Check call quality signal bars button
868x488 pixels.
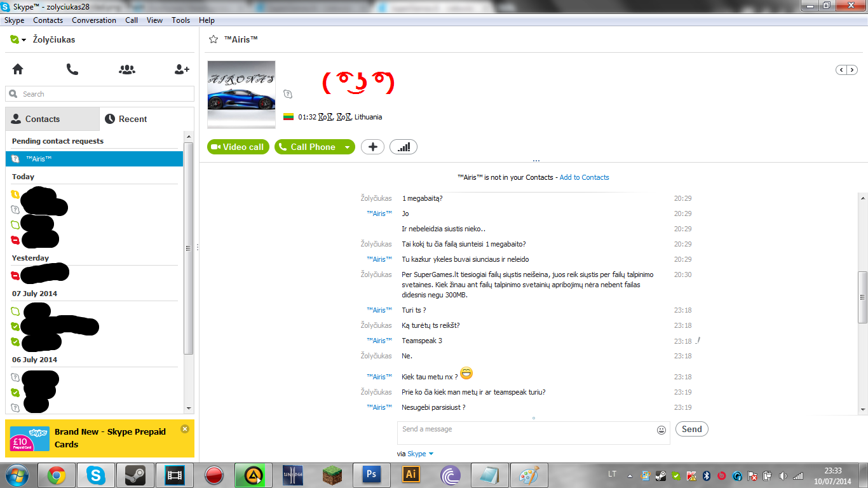pyautogui.click(x=403, y=147)
